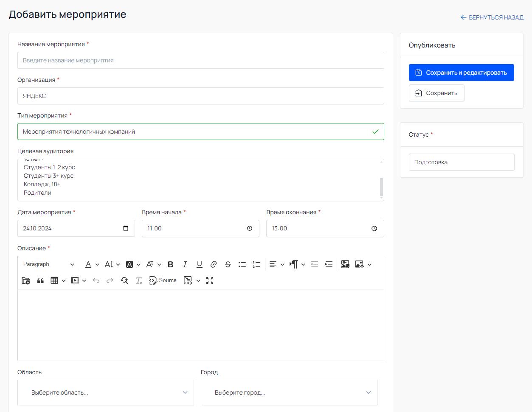This screenshot has height=412, width=532.
Task: Switch the editor to Source mode
Action: tap(163, 280)
